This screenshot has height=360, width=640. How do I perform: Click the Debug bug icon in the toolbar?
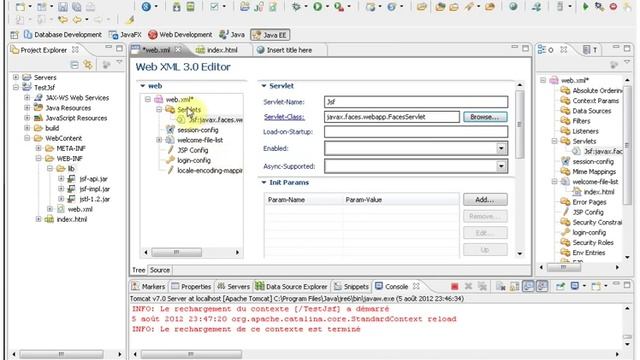coord(296,7)
